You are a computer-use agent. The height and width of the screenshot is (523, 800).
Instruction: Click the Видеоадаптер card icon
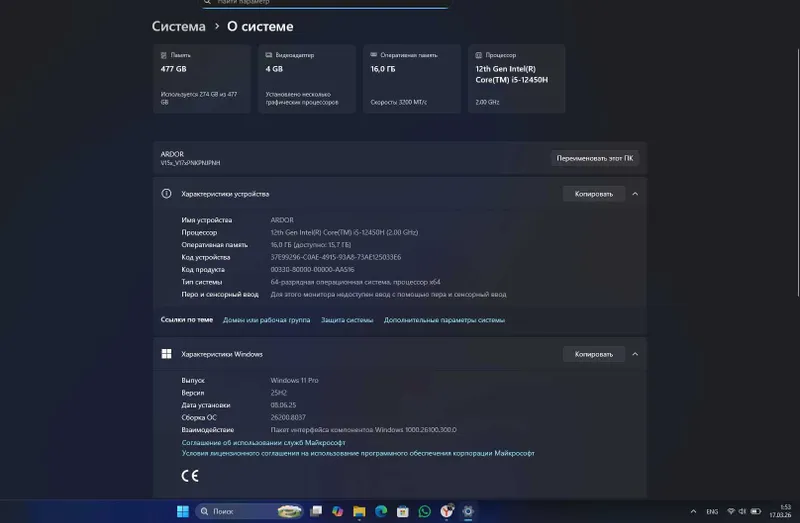coord(269,55)
